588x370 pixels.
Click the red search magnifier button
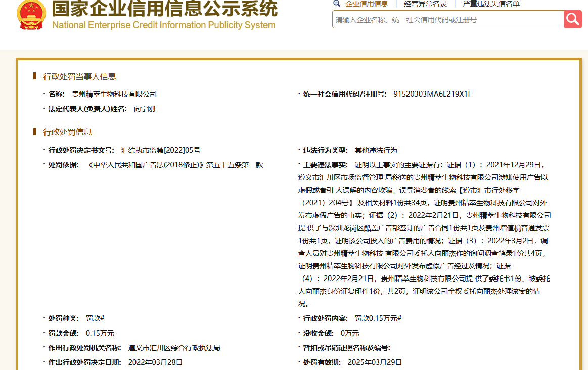point(573,19)
